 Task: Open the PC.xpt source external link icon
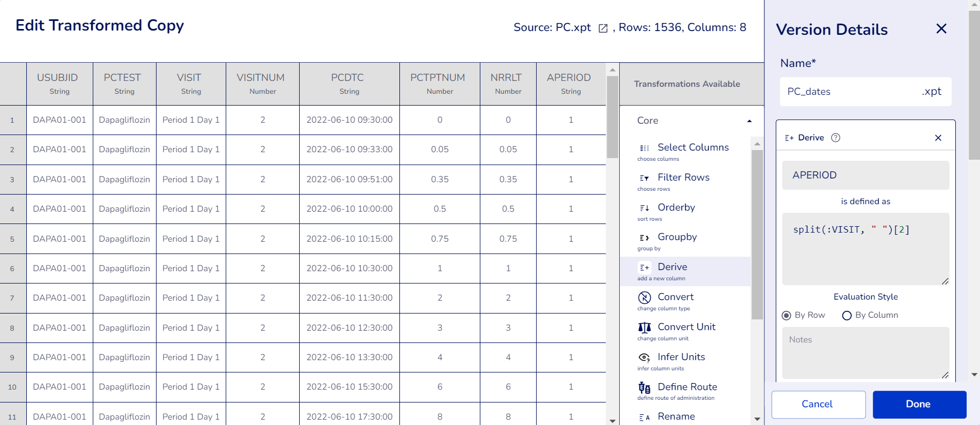point(603,28)
